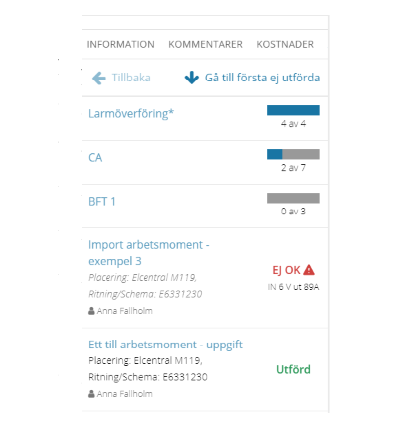The width and height of the screenshot is (415, 427).
Task: Click the 2 av 7 progress bar
Action: 293,154
